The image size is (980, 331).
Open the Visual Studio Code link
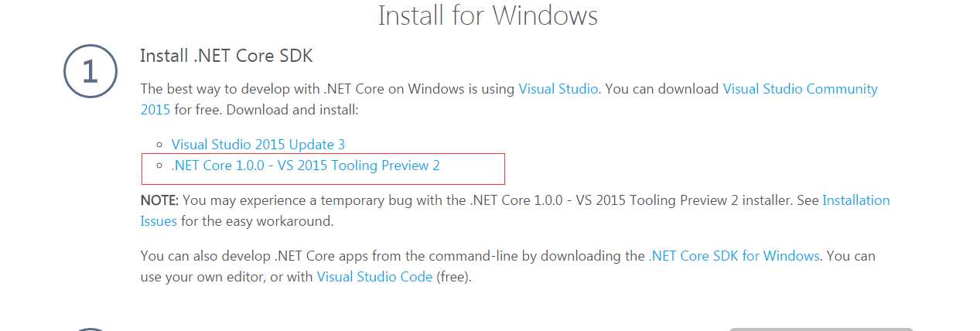(374, 277)
